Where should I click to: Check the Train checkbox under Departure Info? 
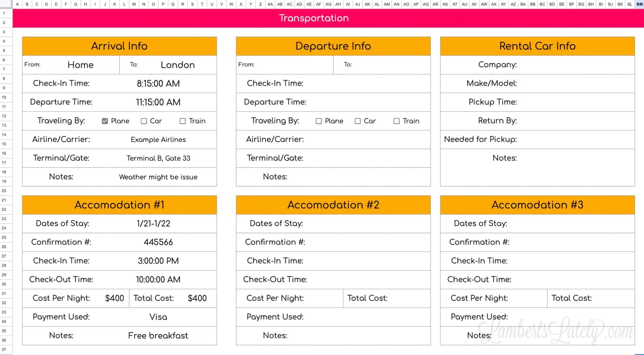tap(396, 121)
